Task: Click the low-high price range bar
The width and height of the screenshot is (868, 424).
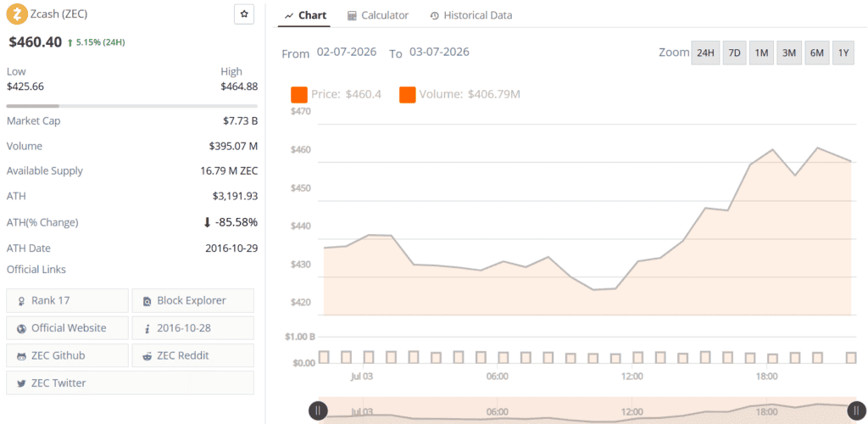Action: click(x=131, y=106)
